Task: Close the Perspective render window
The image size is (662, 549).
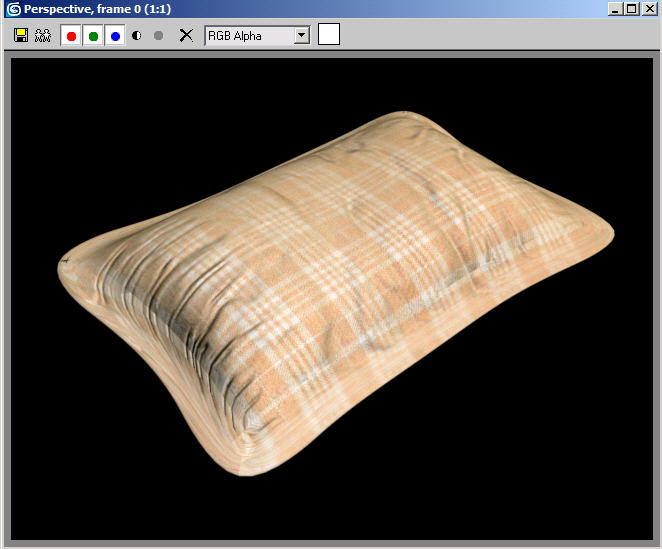Action: (x=648, y=9)
